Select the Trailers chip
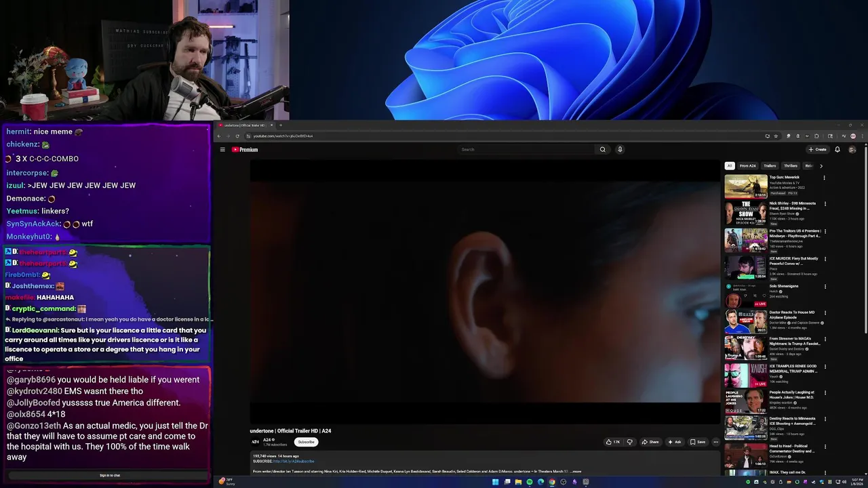 click(770, 166)
